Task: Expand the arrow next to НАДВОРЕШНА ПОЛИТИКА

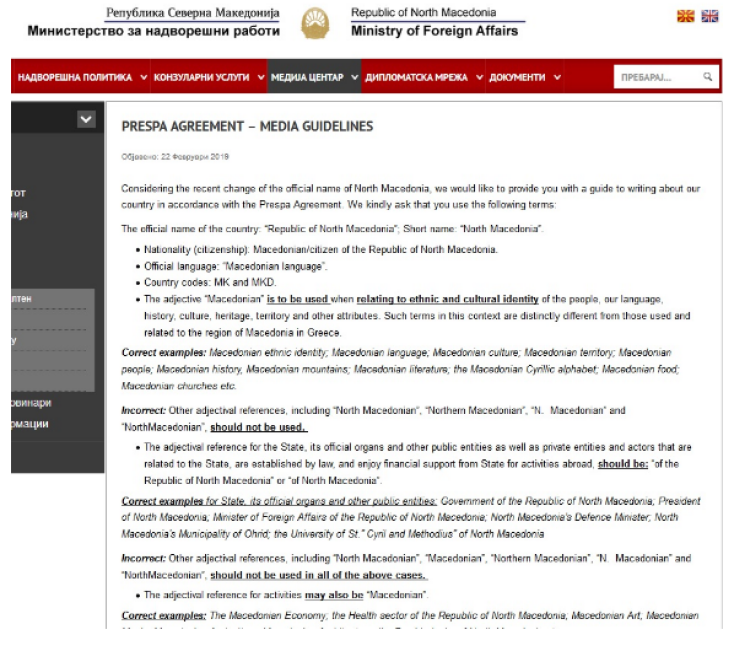Action: tap(144, 77)
